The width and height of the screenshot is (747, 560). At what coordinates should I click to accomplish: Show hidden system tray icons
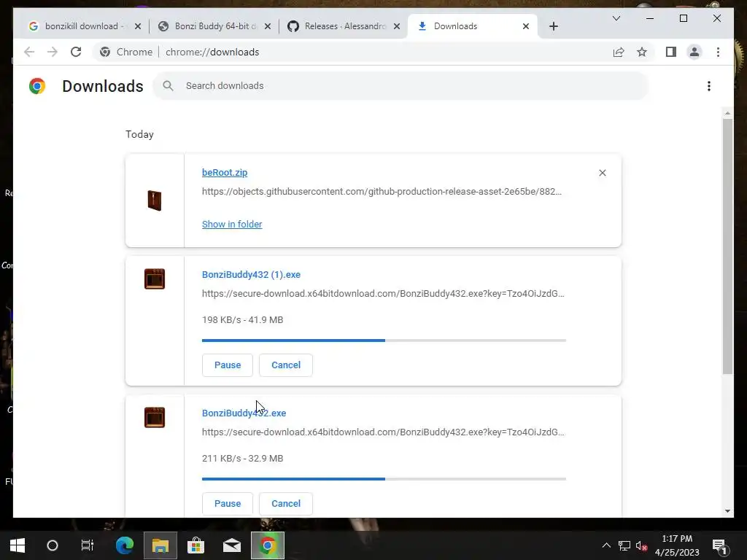tap(606, 545)
